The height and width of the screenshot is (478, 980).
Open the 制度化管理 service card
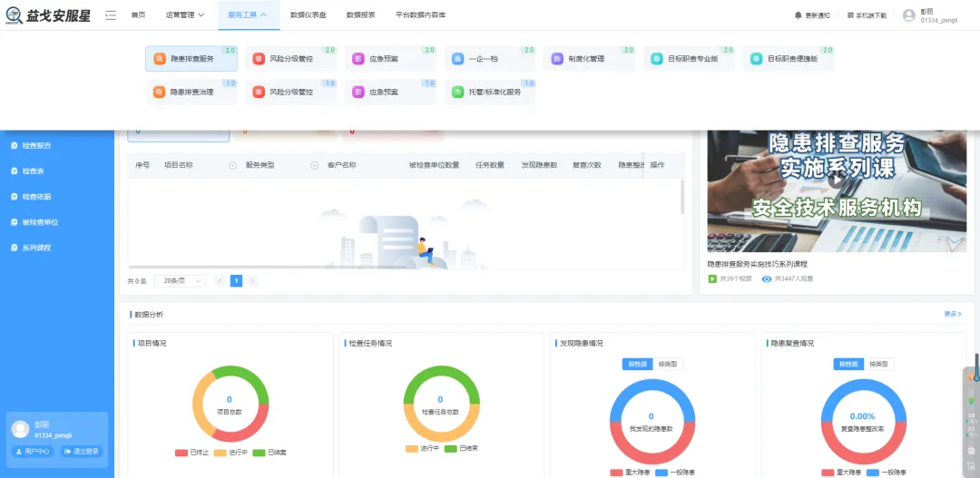tap(590, 59)
